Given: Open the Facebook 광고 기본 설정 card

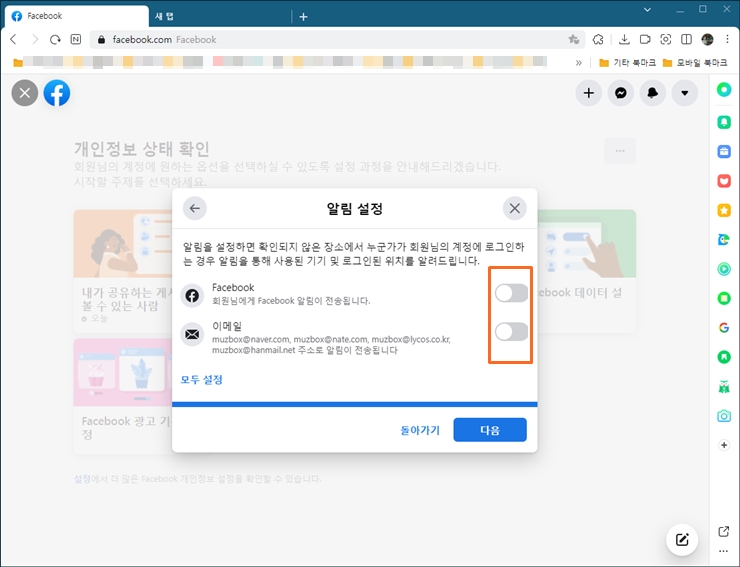Looking at the screenshot, I should pyautogui.click(x=123, y=396).
